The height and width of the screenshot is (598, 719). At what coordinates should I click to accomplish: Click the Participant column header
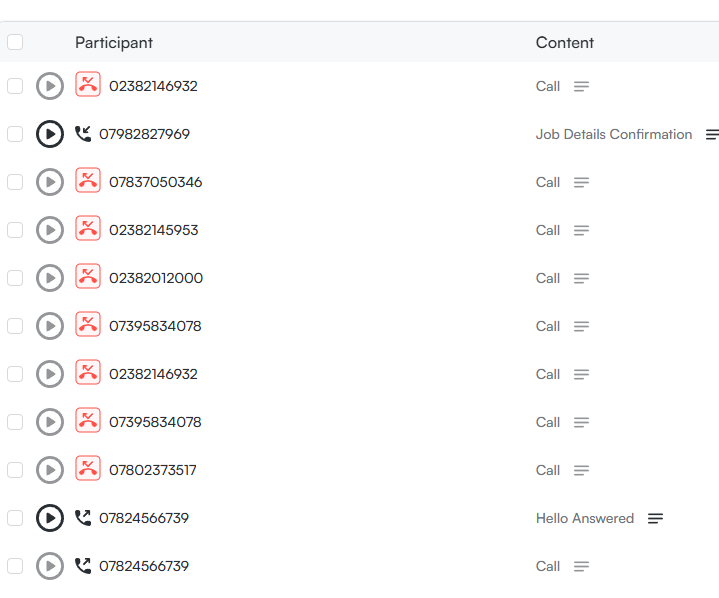click(114, 42)
